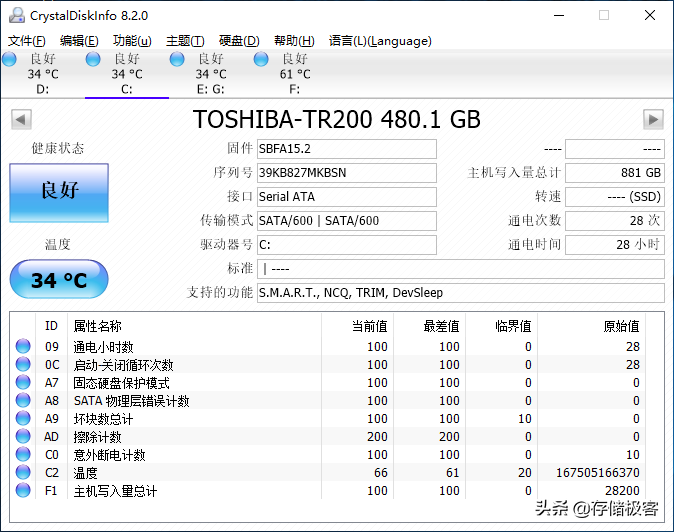Click the F: drive tab label
Image resolution: width=674 pixels, height=532 pixels.
tap(294, 89)
